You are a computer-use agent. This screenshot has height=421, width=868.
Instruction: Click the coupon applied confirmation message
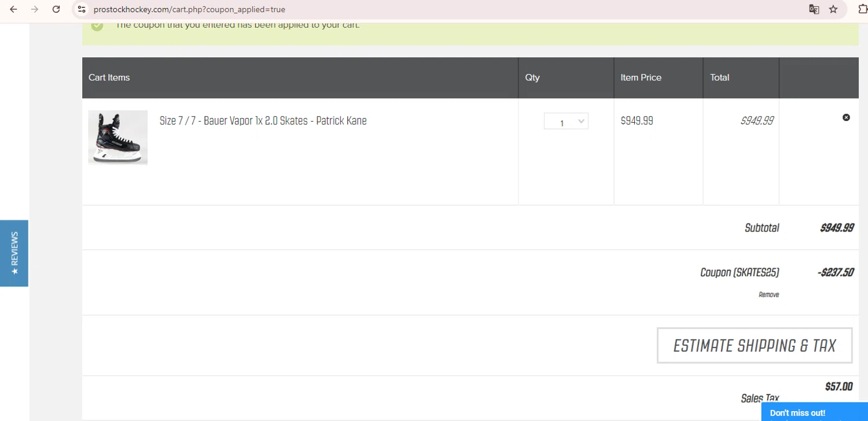(238, 25)
